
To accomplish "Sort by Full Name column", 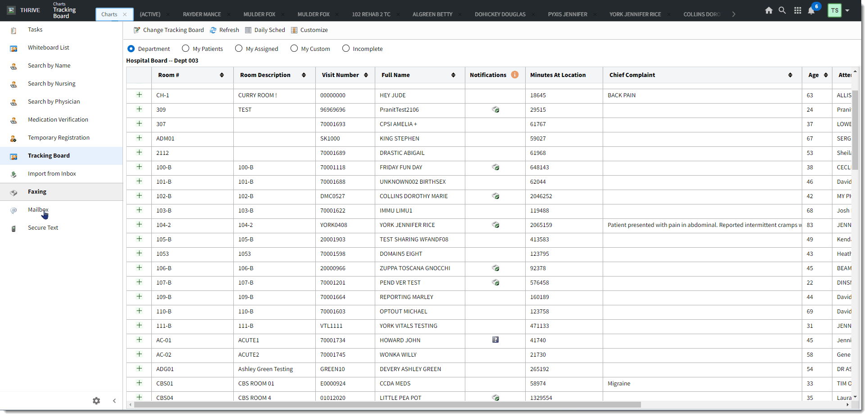I will coord(453,75).
